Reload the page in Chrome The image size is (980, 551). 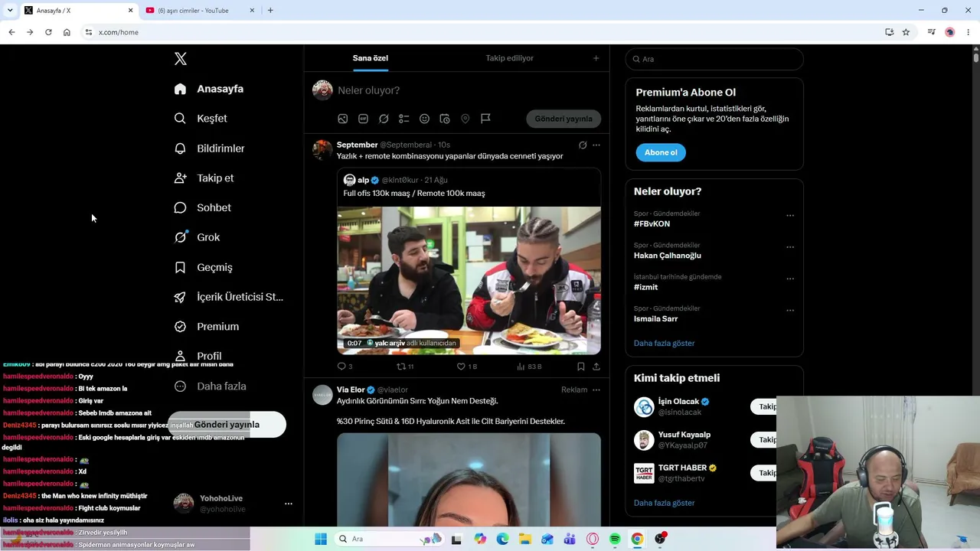click(x=48, y=32)
